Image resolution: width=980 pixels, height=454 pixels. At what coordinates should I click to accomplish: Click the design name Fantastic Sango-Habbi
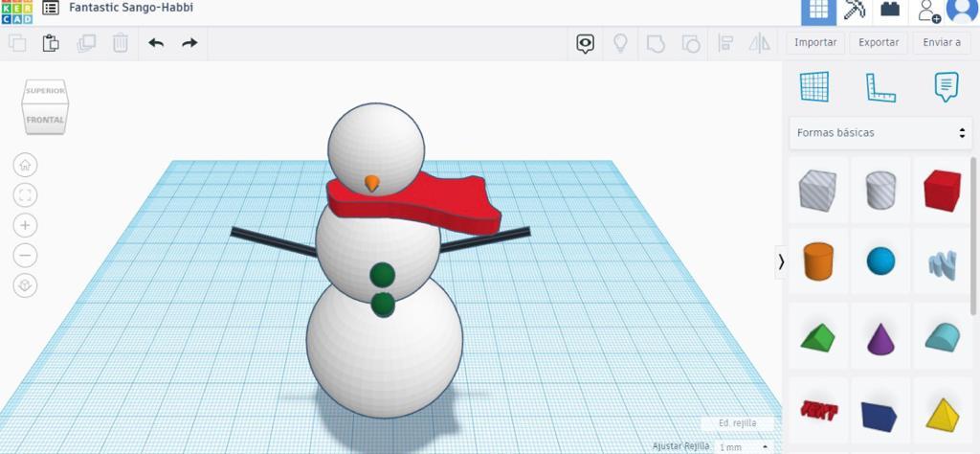pyautogui.click(x=130, y=8)
